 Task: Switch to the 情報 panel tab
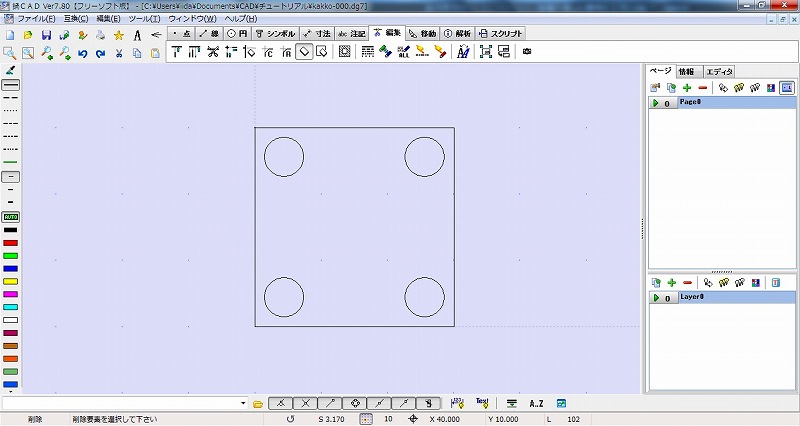click(686, 71)
